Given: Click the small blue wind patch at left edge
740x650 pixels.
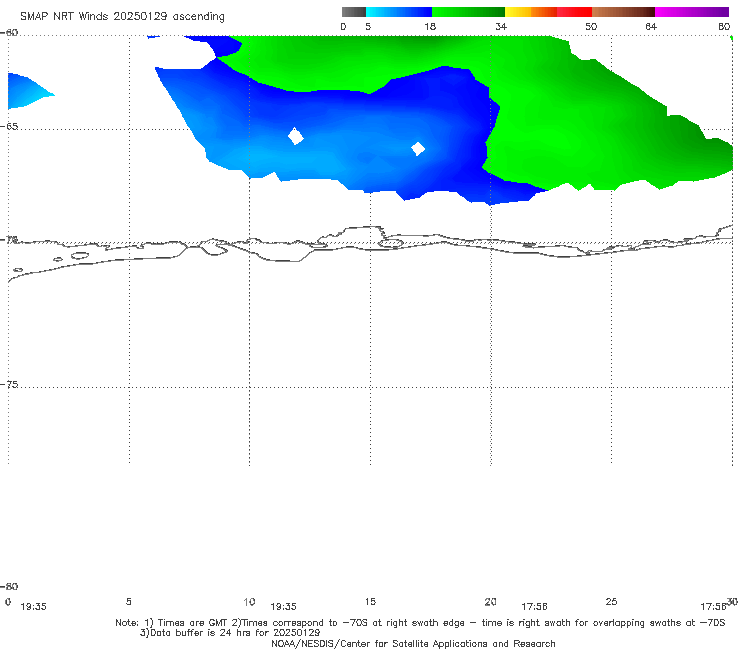Looking at the screenshot, I should [x=29, y=92].
